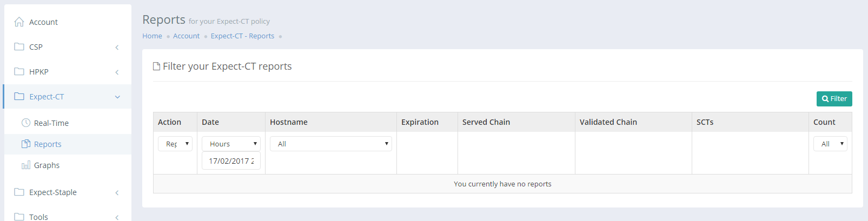The image size is (868, 221).
Task: Open the Hours date unit dropdown
Action: pyautogui.click(x=231, y=144)
